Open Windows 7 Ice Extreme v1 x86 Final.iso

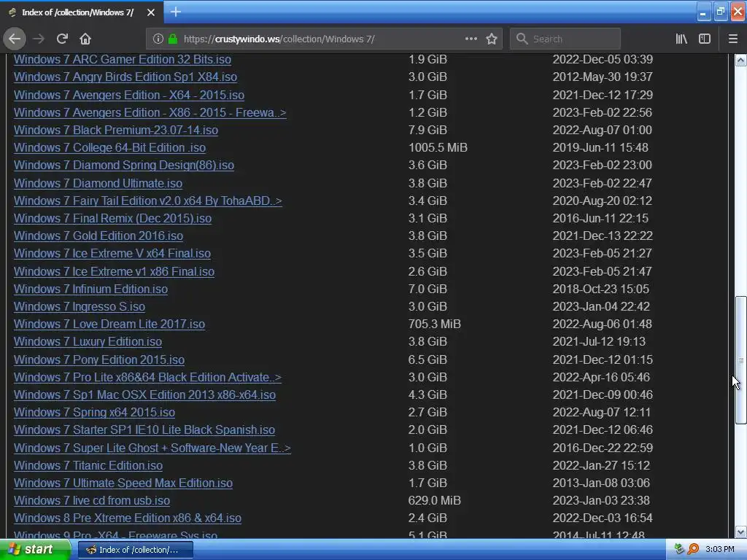tap(114, 272)
